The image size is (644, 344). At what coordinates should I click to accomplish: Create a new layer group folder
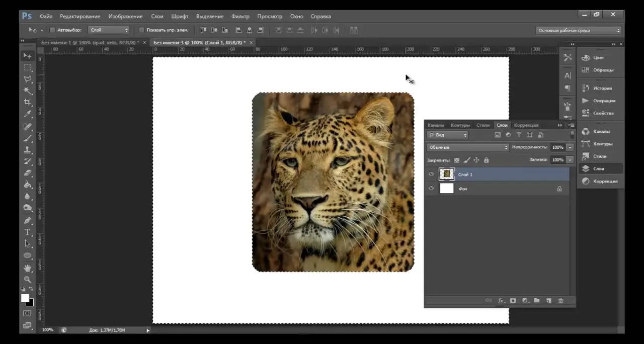537,300
